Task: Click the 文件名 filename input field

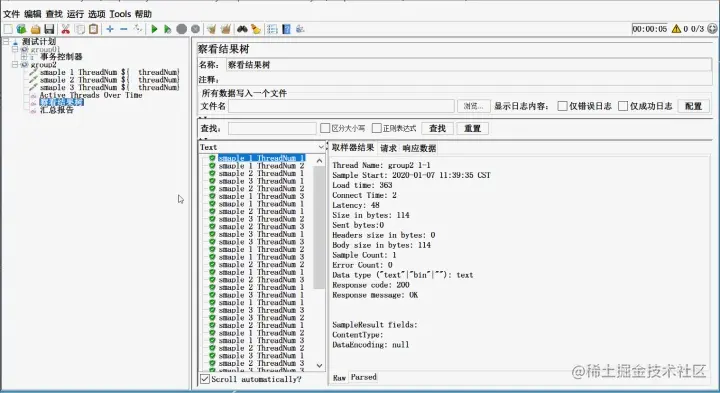Action: coord(341,106)
